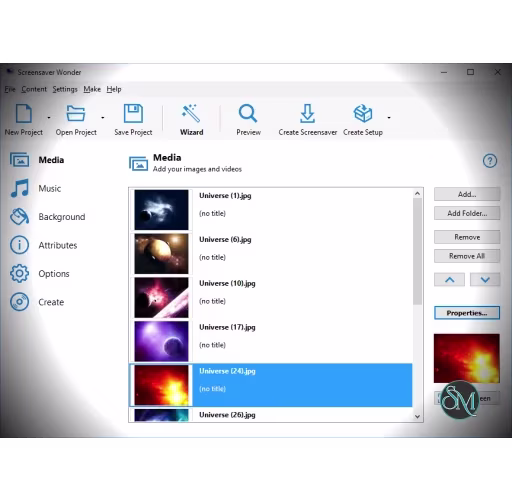The image size is (512, 500).
Task: Open the Settings menu
Action: pyautogui.click(x=65, y=89)
